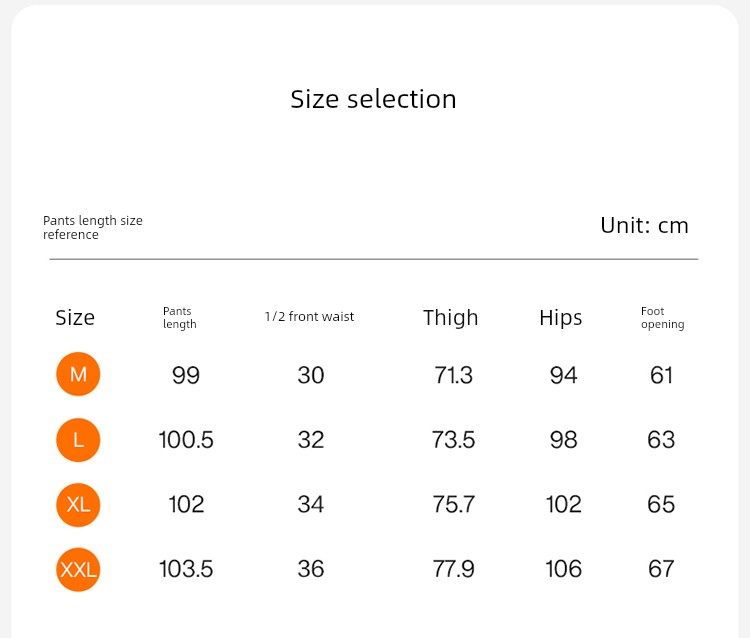Image resolution: width=750 pixels, height=638 pixels.
Task: Click the Pants length size reference text
Action: point(92,227)
